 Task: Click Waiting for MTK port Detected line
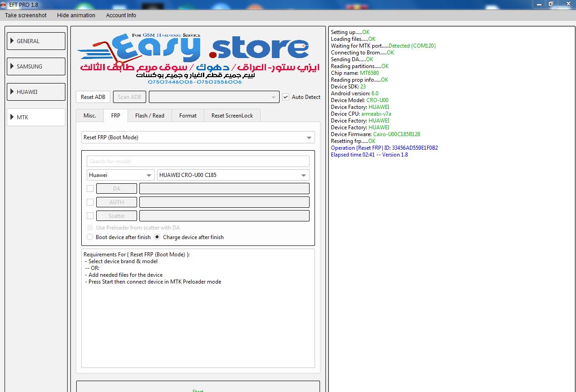384,46
